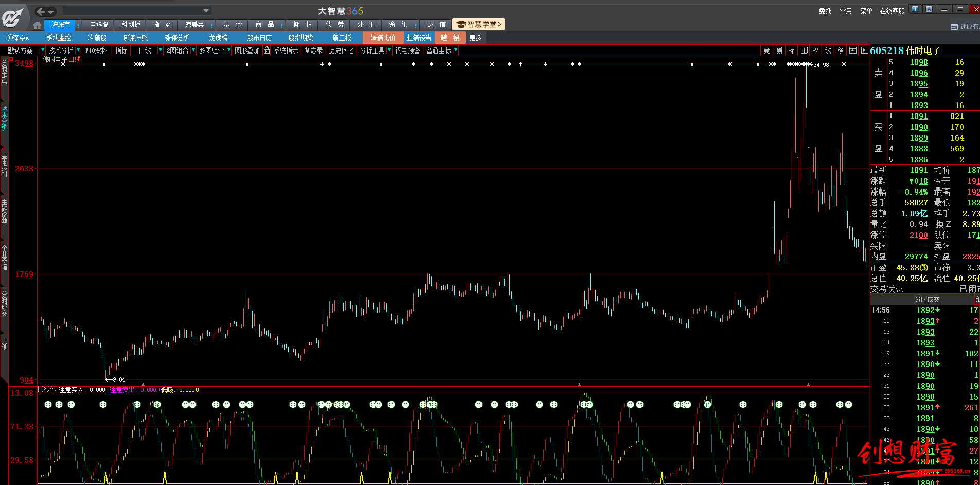Click the Dazhihui logo icon
The width and height of the screenshot is (980, 485).
[12, 17]
